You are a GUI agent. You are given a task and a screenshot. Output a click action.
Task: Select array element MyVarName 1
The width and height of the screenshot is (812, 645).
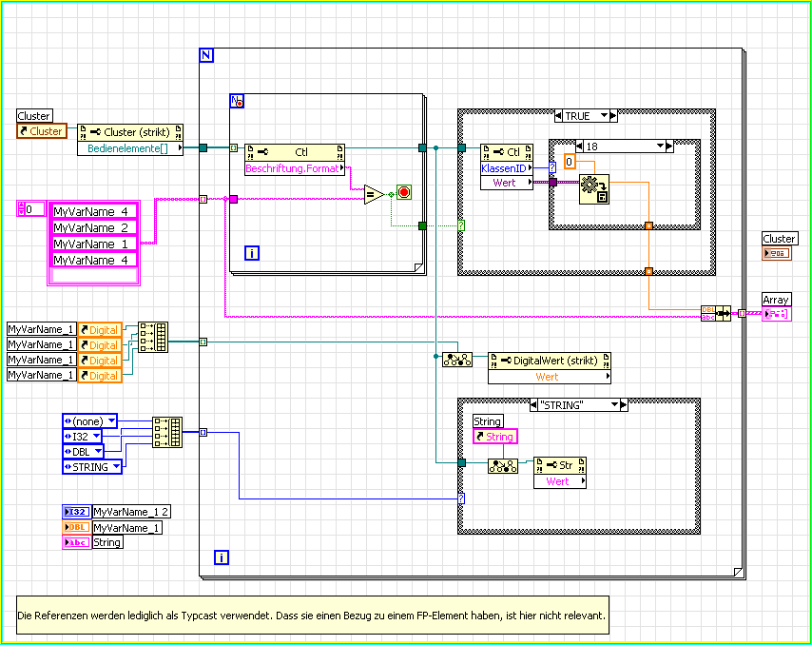pos(94,244)
